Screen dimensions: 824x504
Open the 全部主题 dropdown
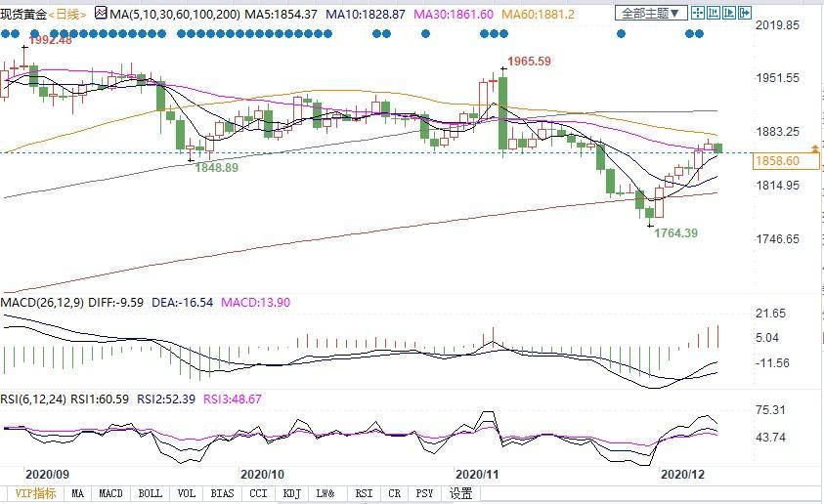pyautogui.click(x=651, y=14)
